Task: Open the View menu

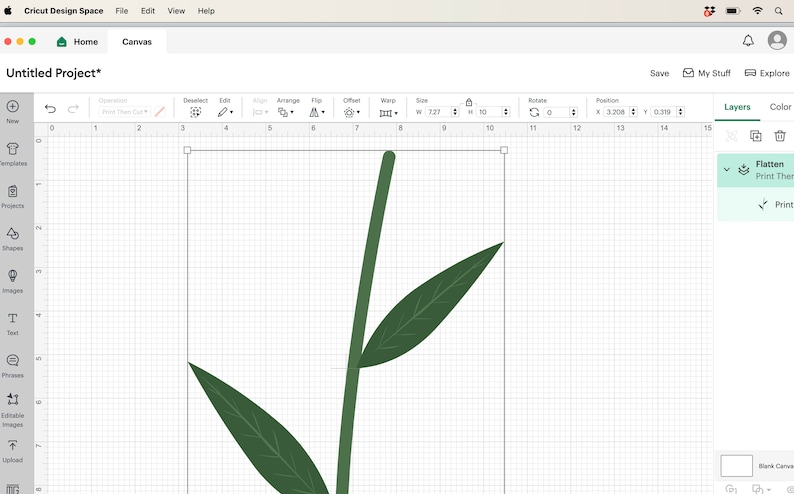Action: click(x=176, y=11)
